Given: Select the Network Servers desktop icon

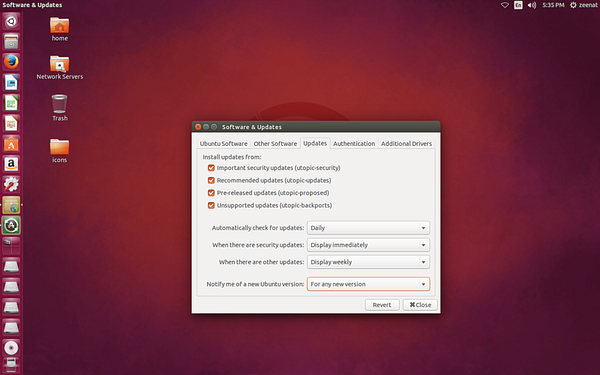Looking at the screenshot, I should tap(60, 67).
